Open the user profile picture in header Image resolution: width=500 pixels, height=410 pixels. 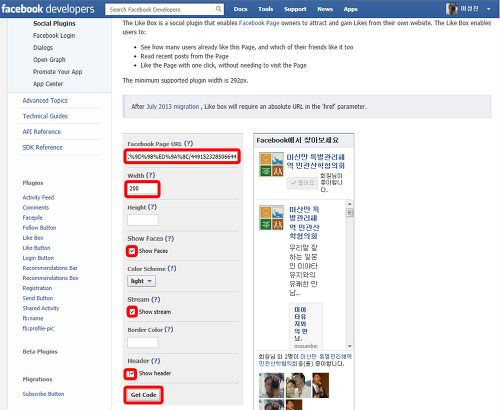pos(452,9)
